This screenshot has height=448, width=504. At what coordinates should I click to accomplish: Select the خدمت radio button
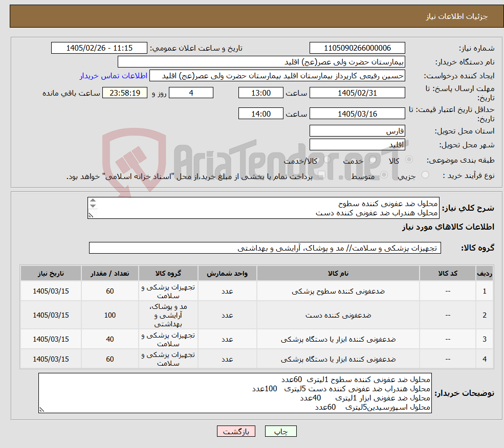[x=373, y=160]
